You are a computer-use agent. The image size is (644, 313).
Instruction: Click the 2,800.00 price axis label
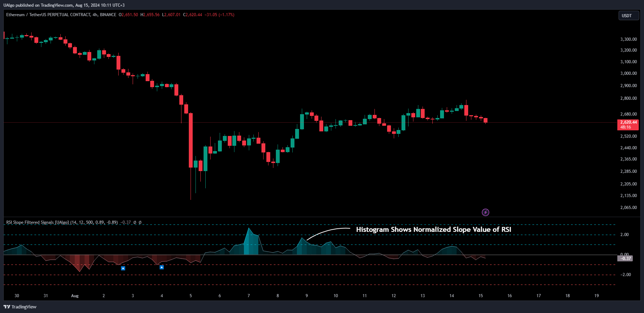coord(629,98)
